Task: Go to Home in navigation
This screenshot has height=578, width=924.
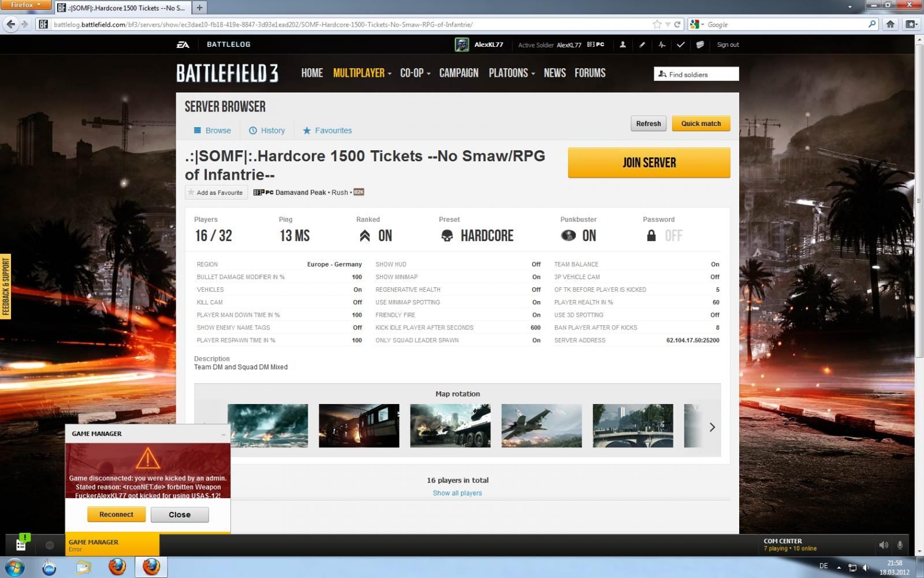Action: pos(312,73)
